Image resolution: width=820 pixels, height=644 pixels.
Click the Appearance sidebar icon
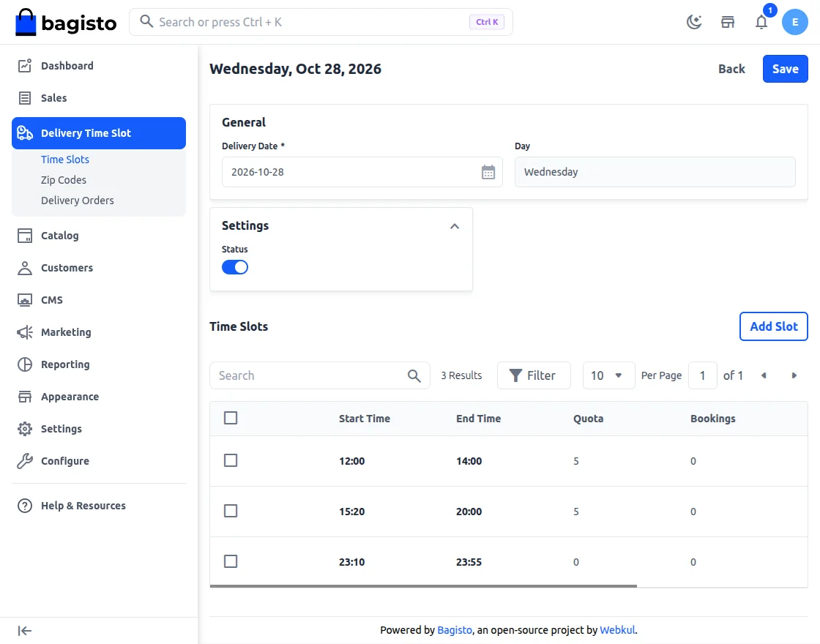[25, 397]
